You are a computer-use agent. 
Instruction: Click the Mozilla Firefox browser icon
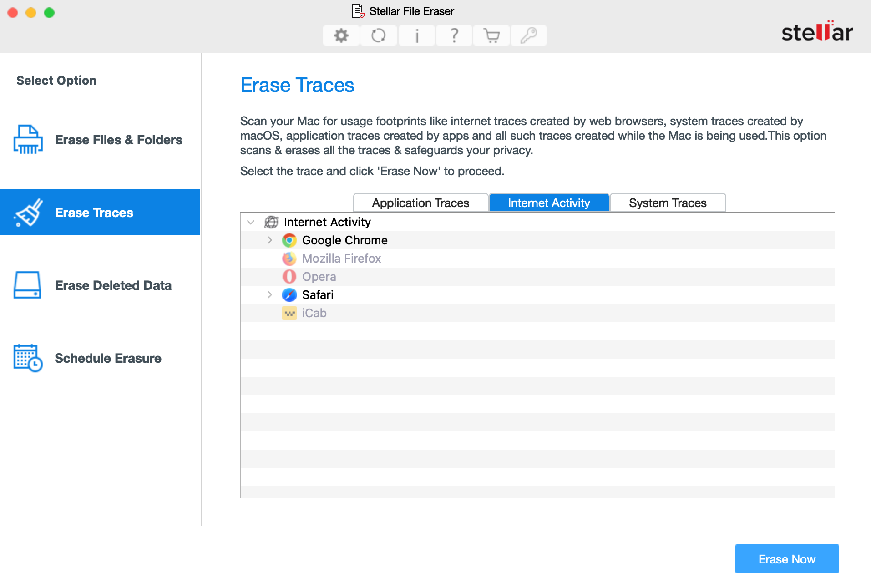289,259
